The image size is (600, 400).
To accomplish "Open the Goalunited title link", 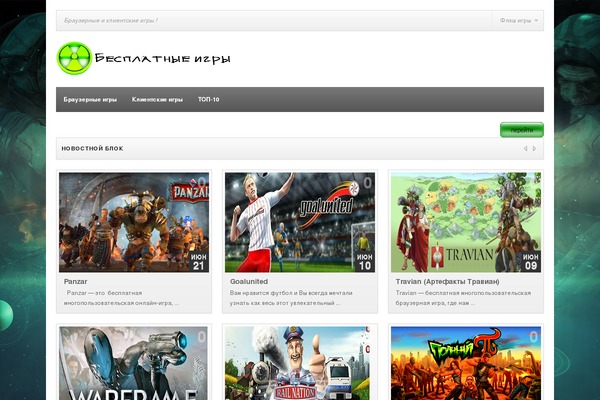I will (249, 281).
